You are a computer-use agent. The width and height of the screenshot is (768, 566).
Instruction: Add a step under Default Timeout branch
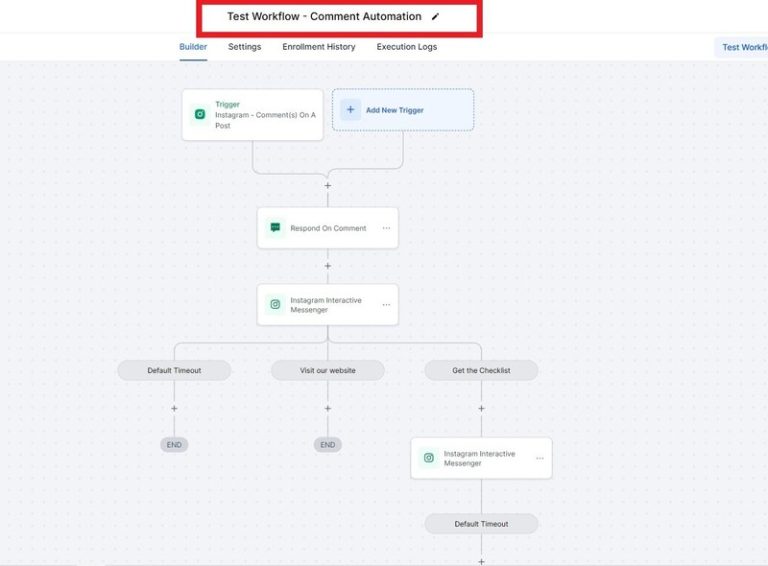coord(174,408)
